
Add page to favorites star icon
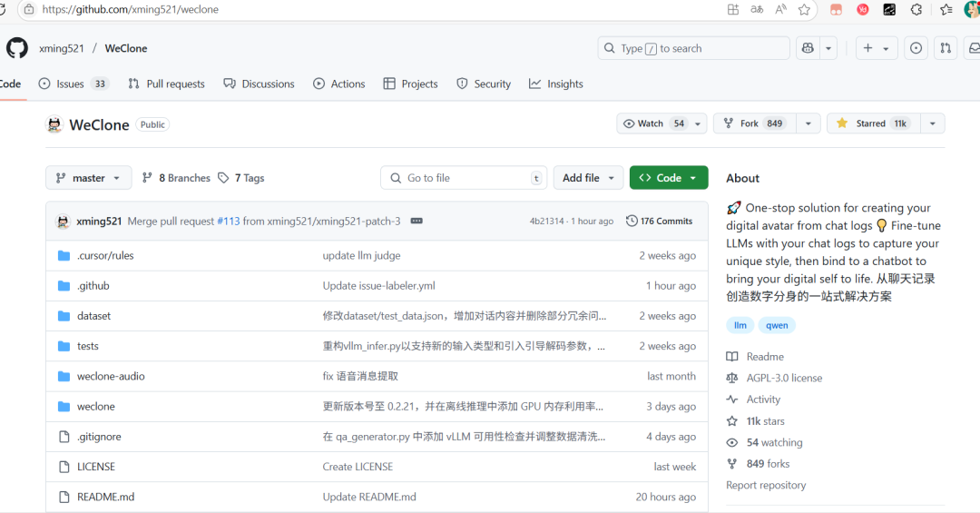[x=804, y=9]
